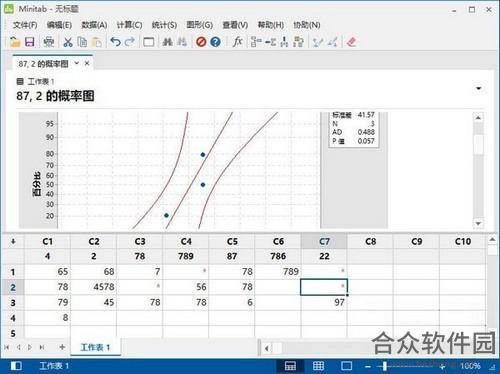Click the worksheet icon beside 工作表 1 label
The image size is (500, 374).
pyautogui.click(x=20, y=81)
